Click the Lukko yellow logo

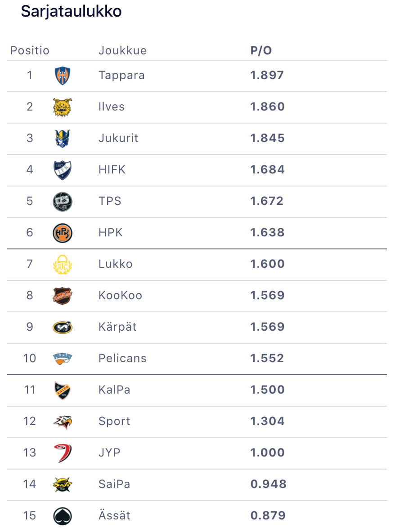pos(62,264)
